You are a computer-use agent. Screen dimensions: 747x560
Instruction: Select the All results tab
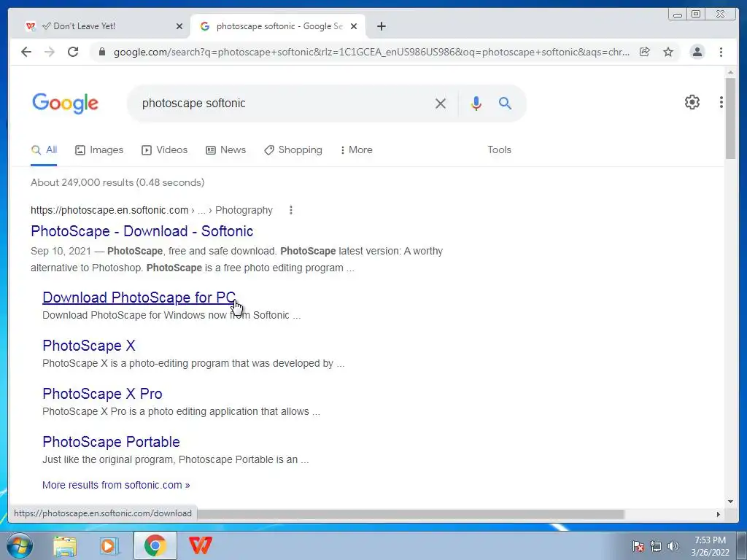tap(44, 150)
